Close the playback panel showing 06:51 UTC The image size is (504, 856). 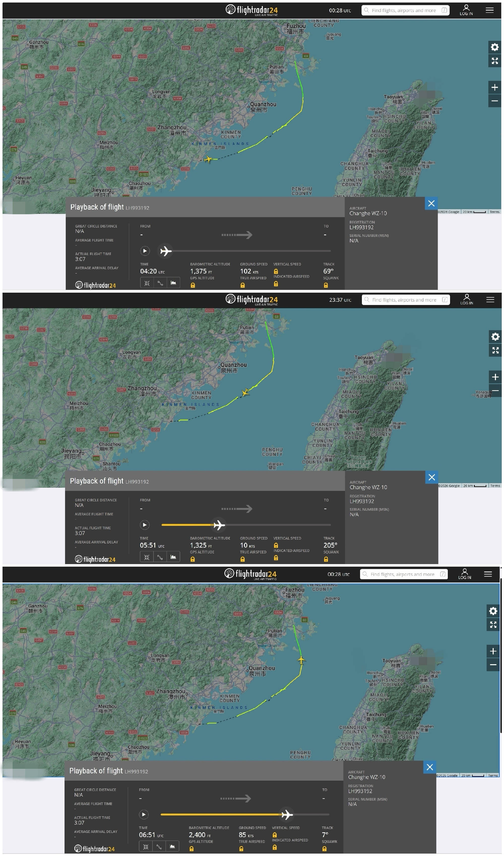(x=430, y=767)
